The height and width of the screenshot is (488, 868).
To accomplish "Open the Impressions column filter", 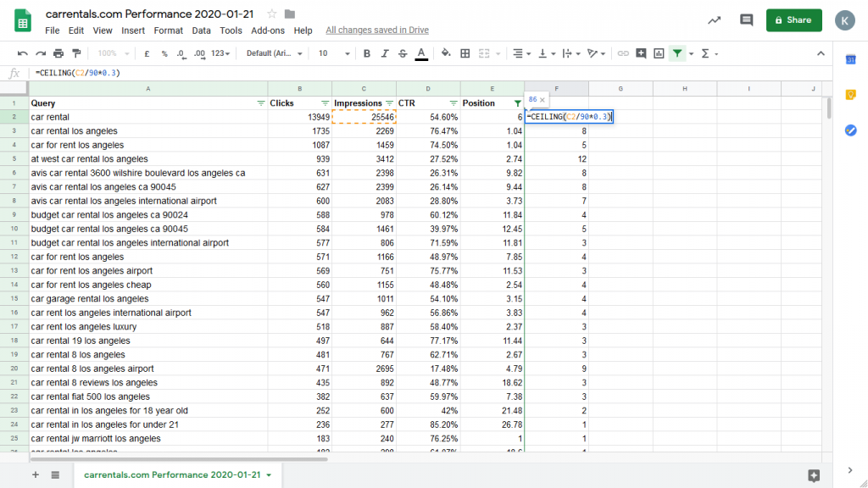I will click(x=389, y=103).
